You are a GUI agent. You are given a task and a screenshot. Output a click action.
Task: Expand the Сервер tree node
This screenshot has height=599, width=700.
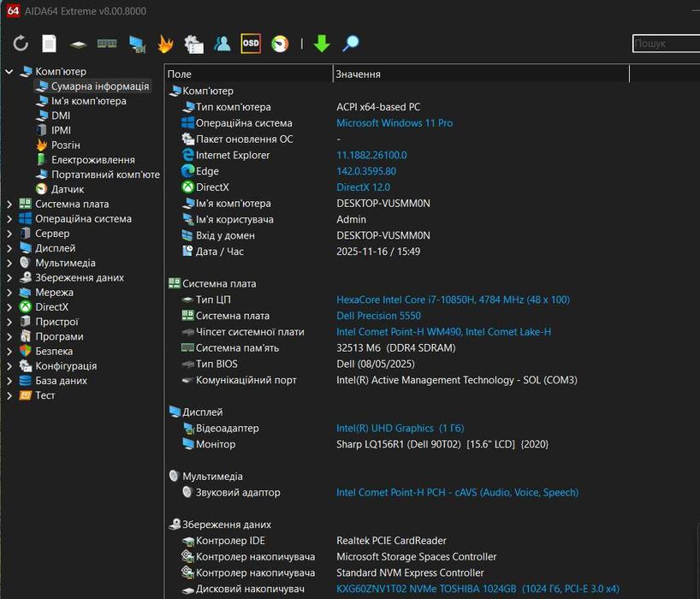pos(9,234)
